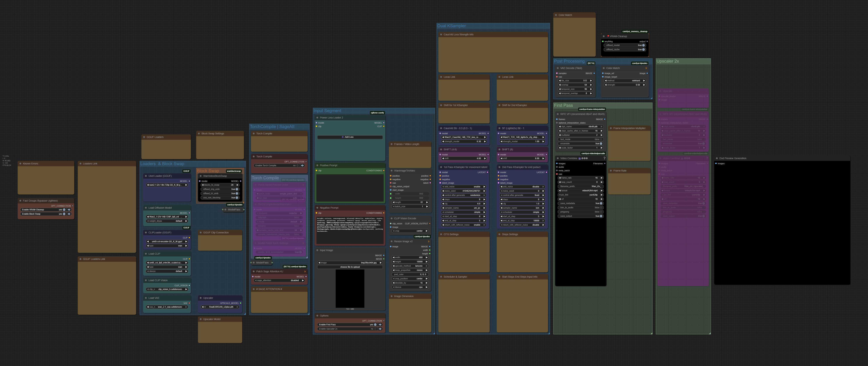Viewport: 868px width, 366px height.
Task: Click the Enable First Pass arrow icon
Action: tap(380, 325)
